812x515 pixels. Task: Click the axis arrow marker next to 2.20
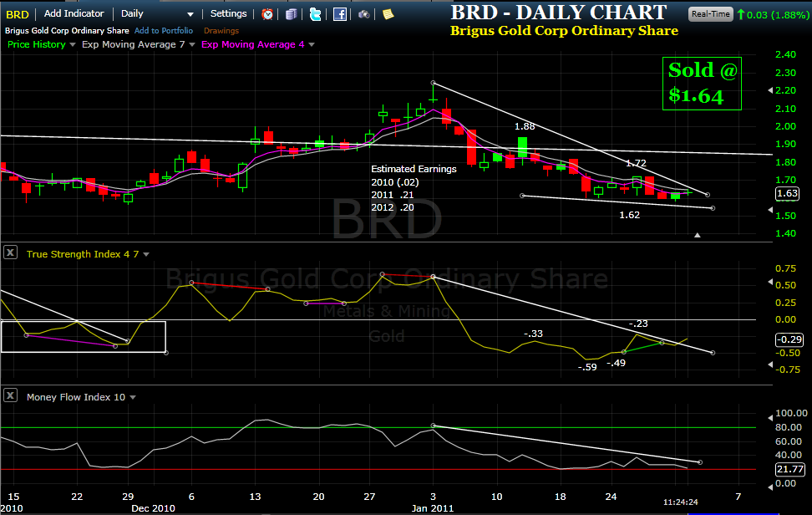(770, 90)
